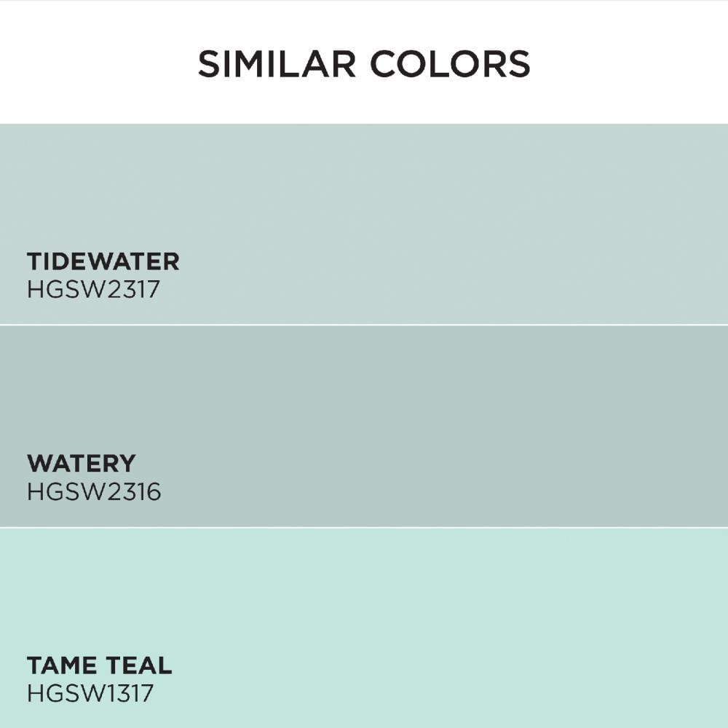
Task: Click the TIDEWATER color name label
Action: [103, 261]
